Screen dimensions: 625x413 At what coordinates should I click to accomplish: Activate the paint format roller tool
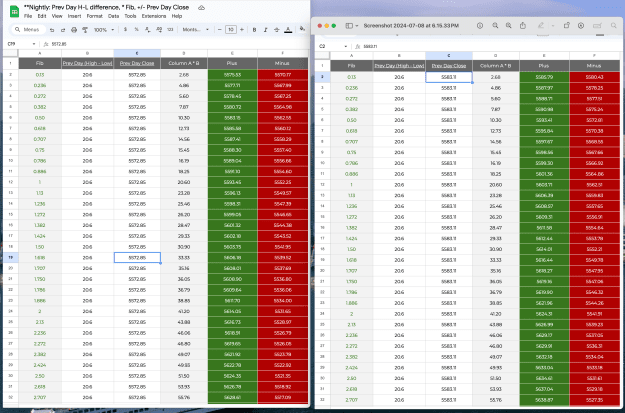85,30
